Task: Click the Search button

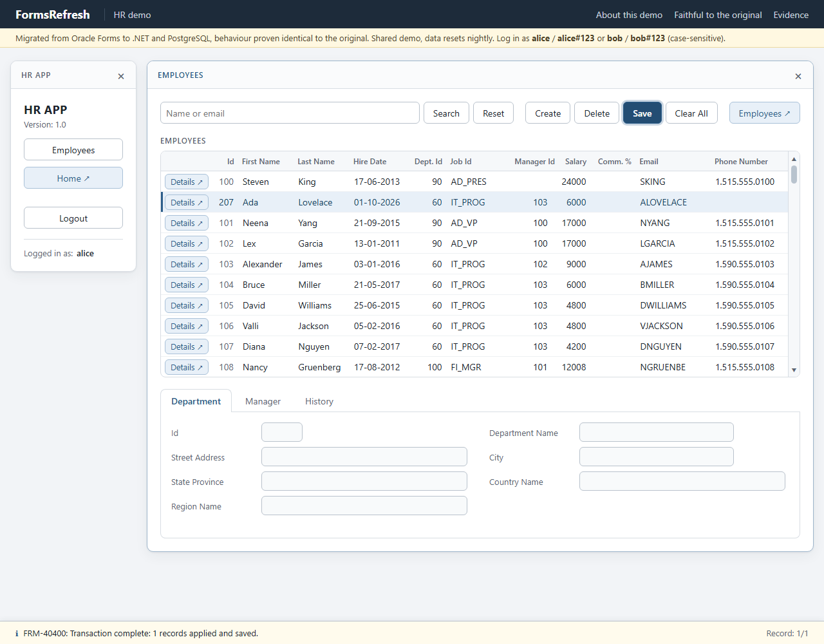Action: (x=446, y=113)
